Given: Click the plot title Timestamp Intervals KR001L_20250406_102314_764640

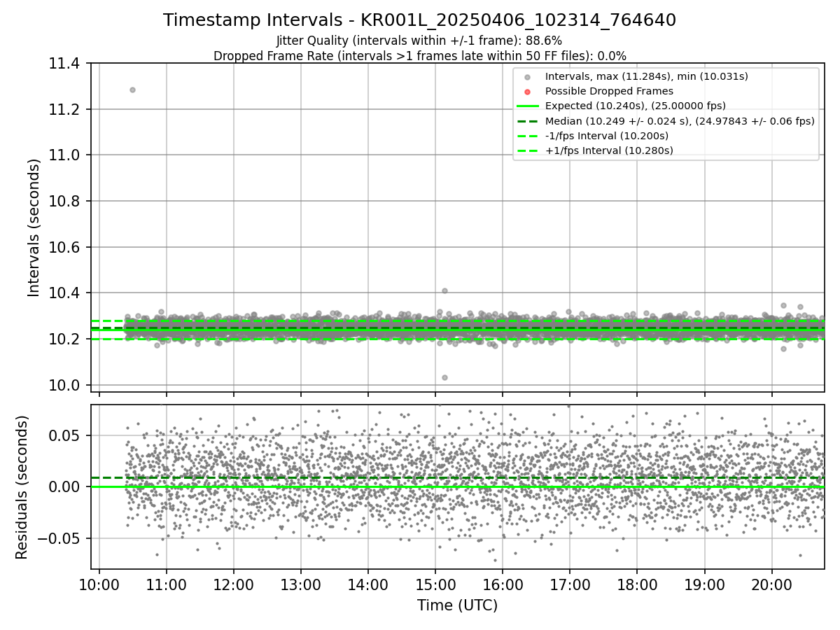Looking at the screenshot, I should coord(420,20).
